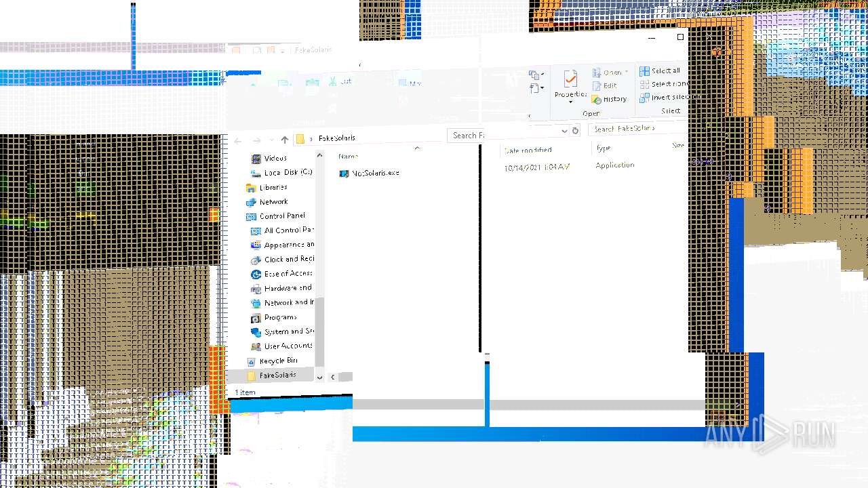Screen dimensions: 868x488
Task: Click the Edit item in ribbon
Action: point(604,85)
